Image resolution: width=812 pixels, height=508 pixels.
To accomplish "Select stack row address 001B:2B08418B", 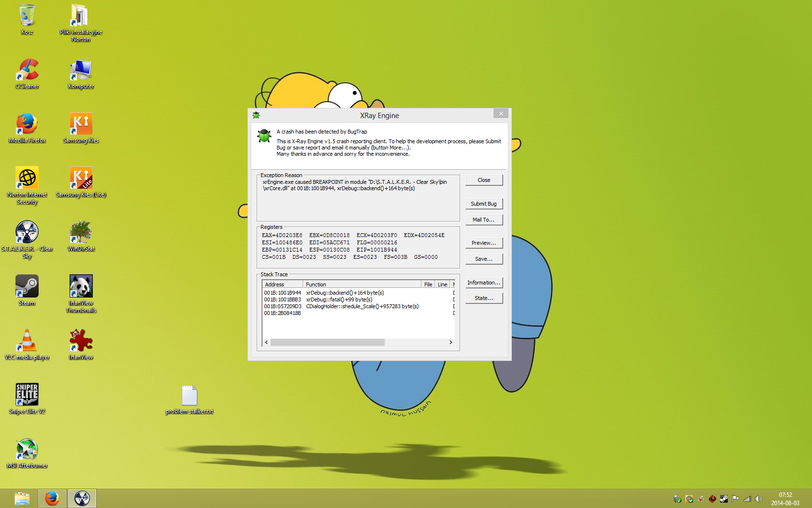I will pos(358,313).
